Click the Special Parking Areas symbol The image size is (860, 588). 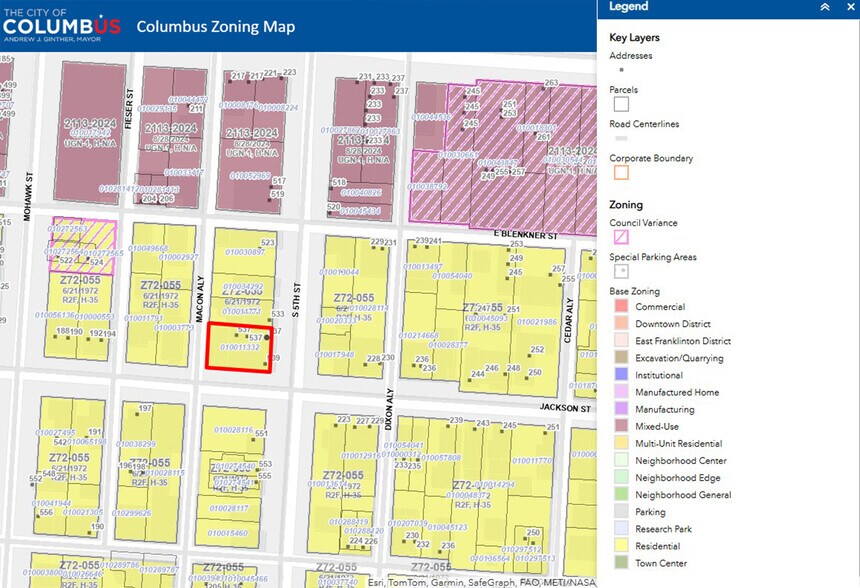[621, 271]
